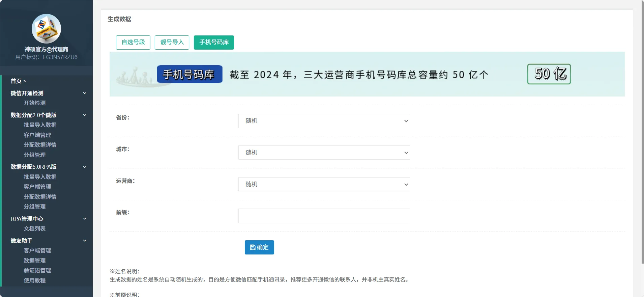Click the 确定 save button

[x=259, y=247]
